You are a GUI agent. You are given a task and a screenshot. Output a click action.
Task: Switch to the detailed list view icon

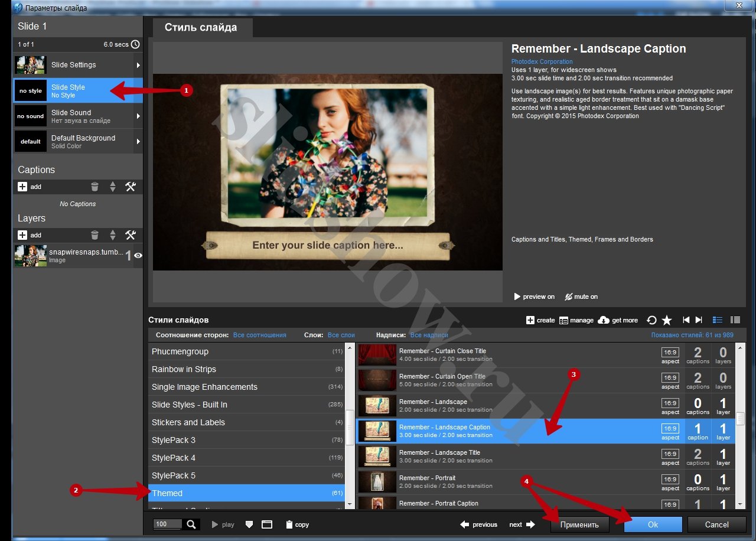(718, 320)
